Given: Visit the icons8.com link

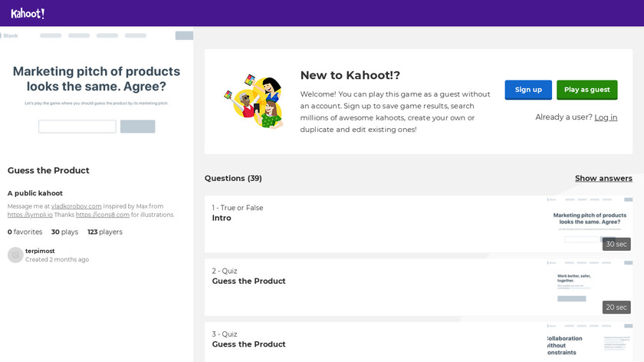Looking at the screenshot, I should [102, 215].
